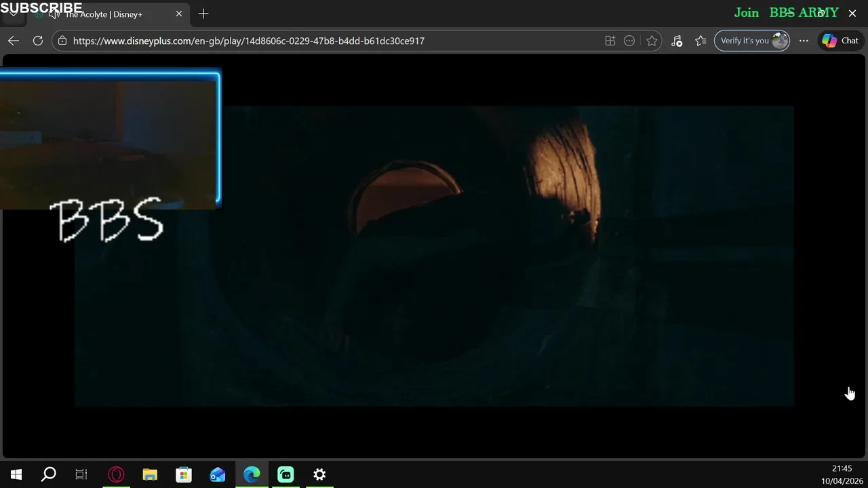Switch to Microsoft Edge on the taskbar
868x488 pixels.
pyautogui.click(x=252, y=474)
